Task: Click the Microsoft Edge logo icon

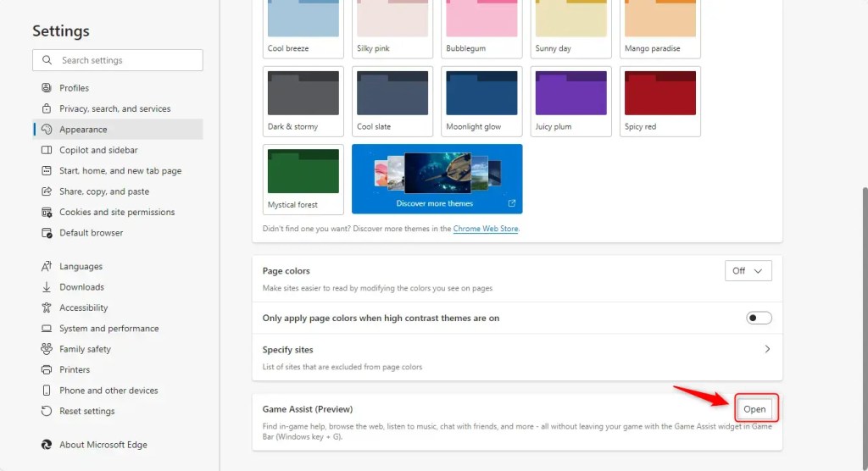Action: 47,445
